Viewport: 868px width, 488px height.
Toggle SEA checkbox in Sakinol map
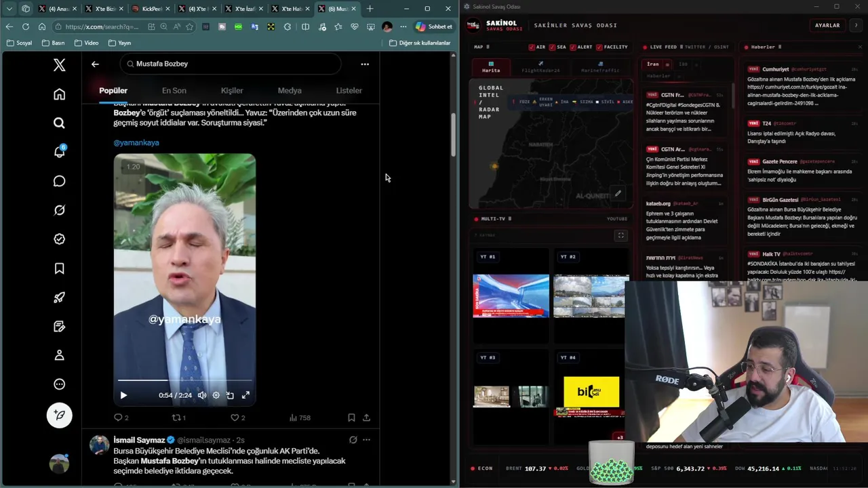click(552, 47)
